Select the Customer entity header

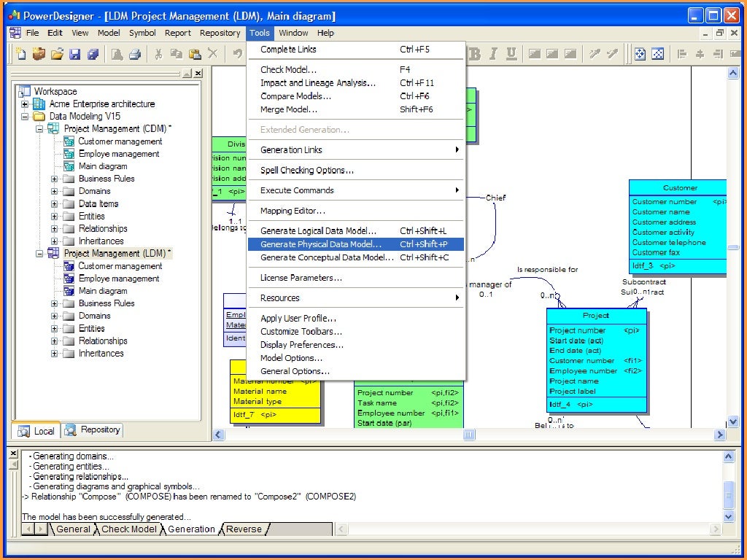click(679, 187)
